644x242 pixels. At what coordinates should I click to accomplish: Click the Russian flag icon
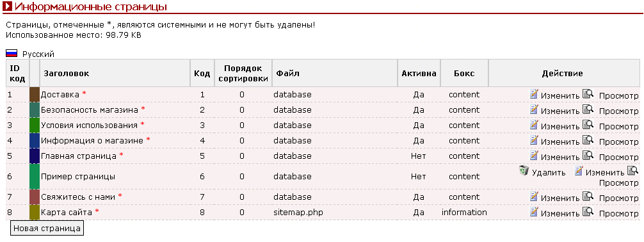[12, 53]
